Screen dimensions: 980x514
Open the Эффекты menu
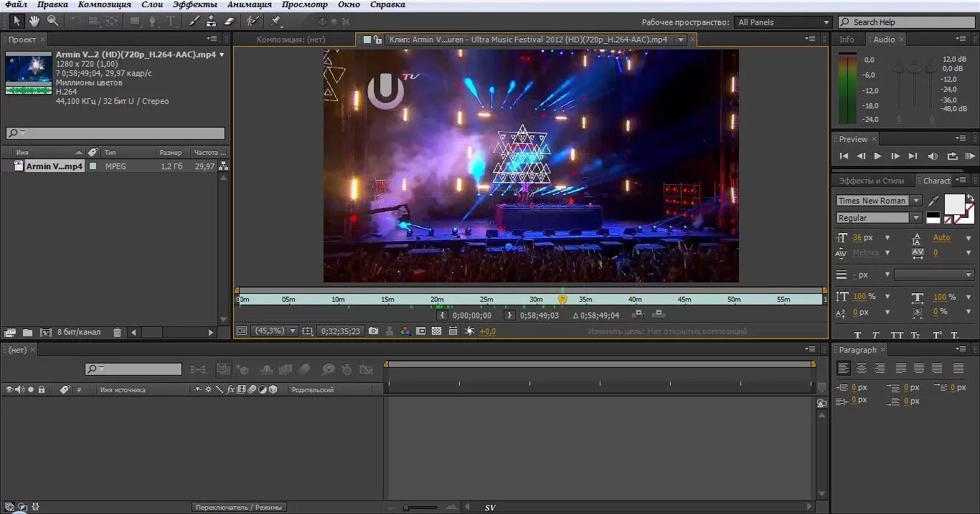[x=194, y=4]
